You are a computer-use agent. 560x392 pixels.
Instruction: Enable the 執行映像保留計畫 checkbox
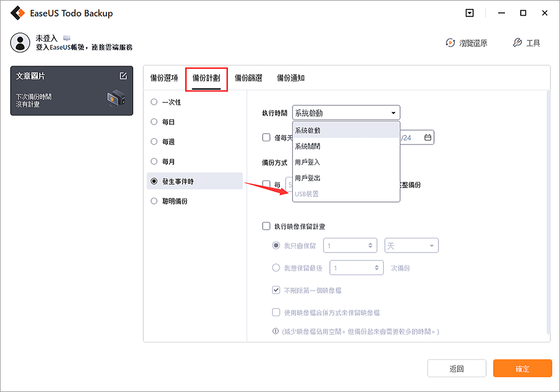pos(266,226)
